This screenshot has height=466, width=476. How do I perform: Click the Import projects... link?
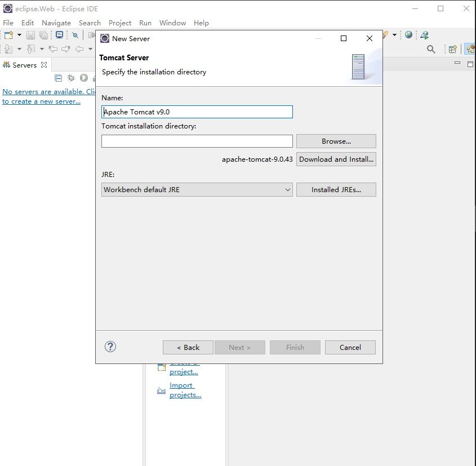185,390
